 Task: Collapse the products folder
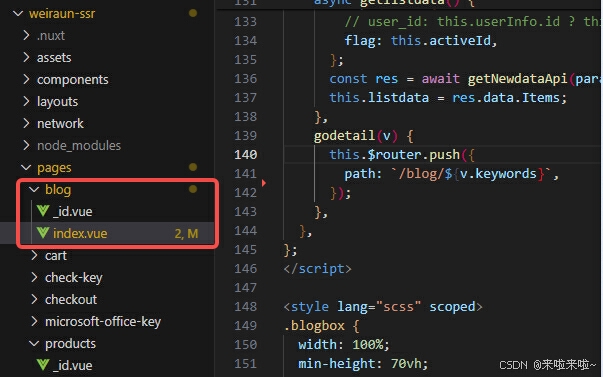point(34,343)
